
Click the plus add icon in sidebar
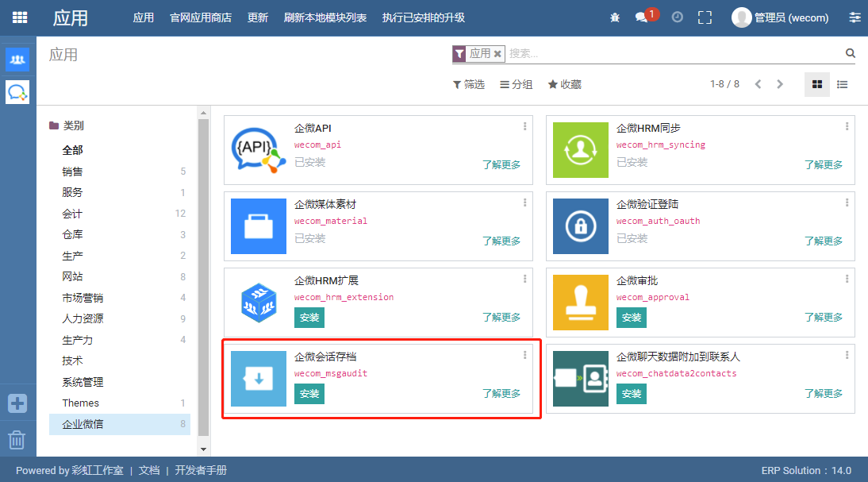(17, 403)
